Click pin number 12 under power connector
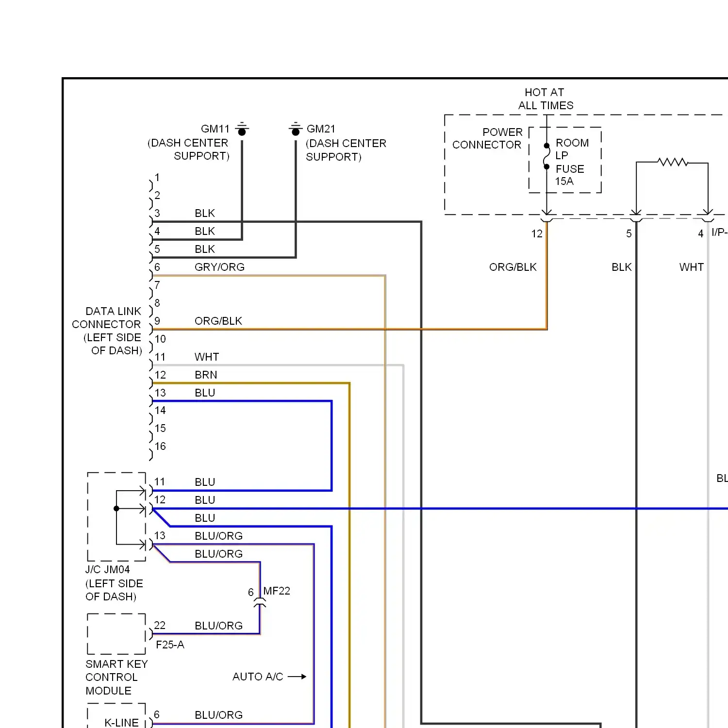728x728 pixels. (x=537, y=234)
